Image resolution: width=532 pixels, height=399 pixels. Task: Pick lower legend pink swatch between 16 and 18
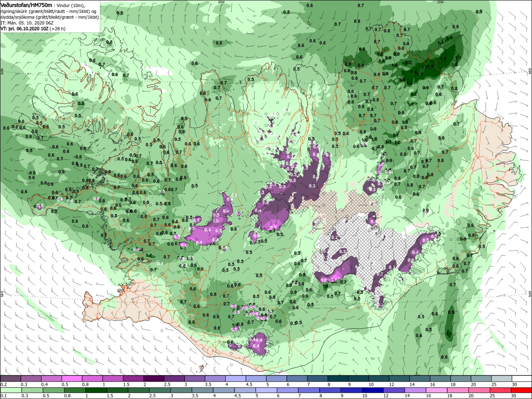click(x=436, y=390)
